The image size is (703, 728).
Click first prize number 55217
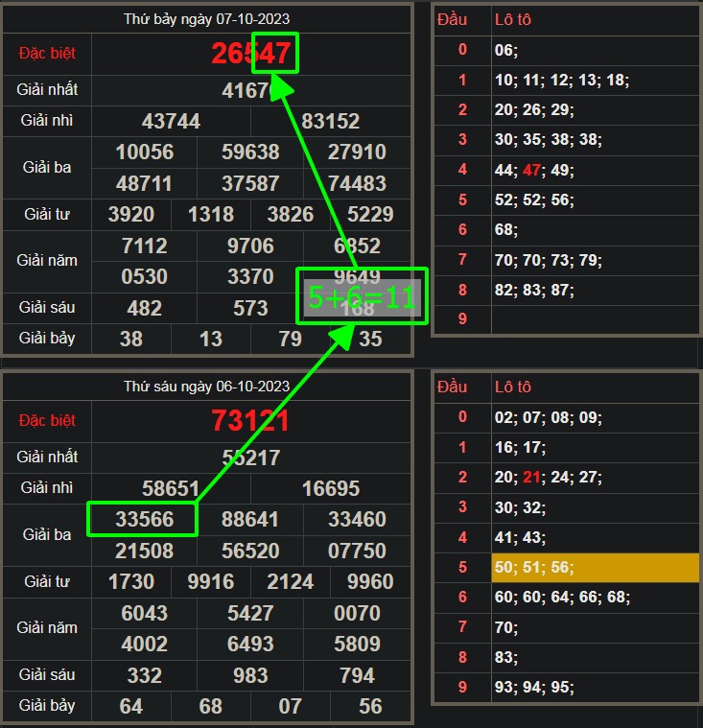[x=250, y=457]
